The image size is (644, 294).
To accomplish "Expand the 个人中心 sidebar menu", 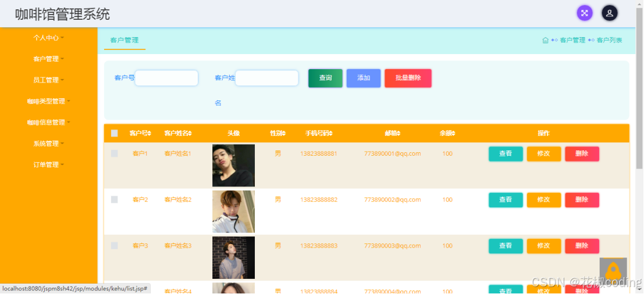I will [x=48, y=38].
